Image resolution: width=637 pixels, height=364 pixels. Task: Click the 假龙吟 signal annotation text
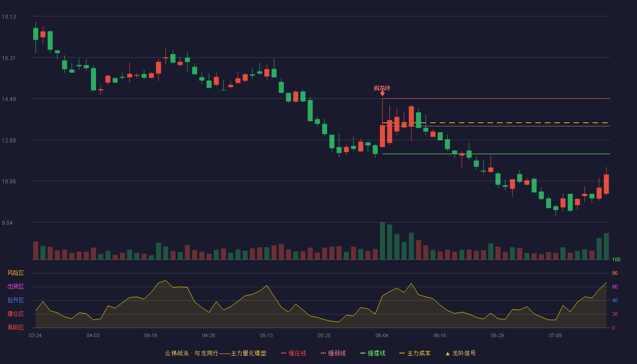click(x=382, y=88)
